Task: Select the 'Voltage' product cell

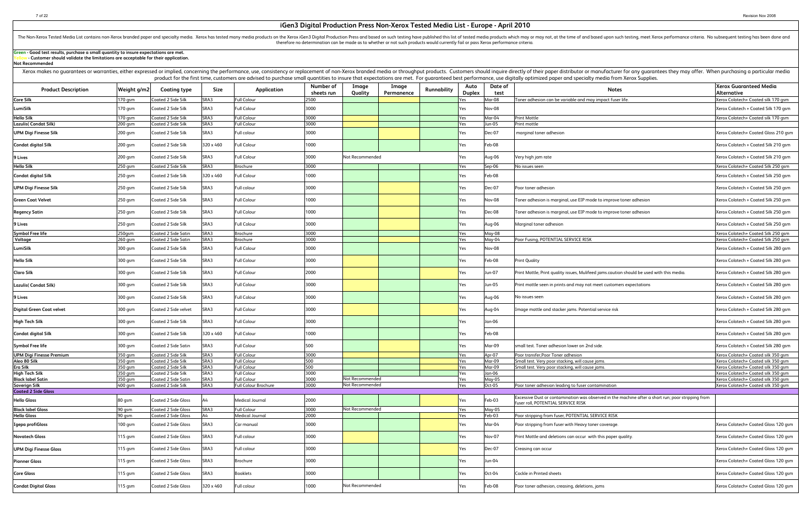Action: tap(65, 239)
